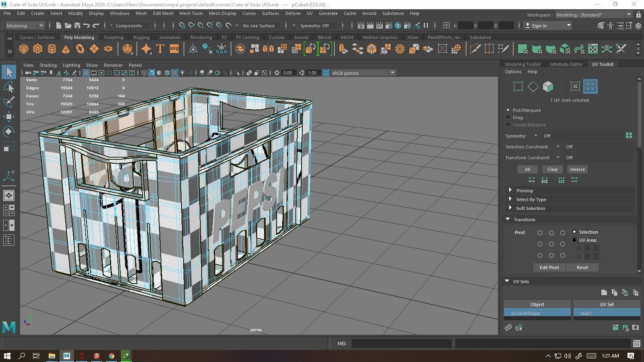This screenshot has height=362, width=644.
Task: Click the Combine meshes shelf icon
Action: pos(240,49)
